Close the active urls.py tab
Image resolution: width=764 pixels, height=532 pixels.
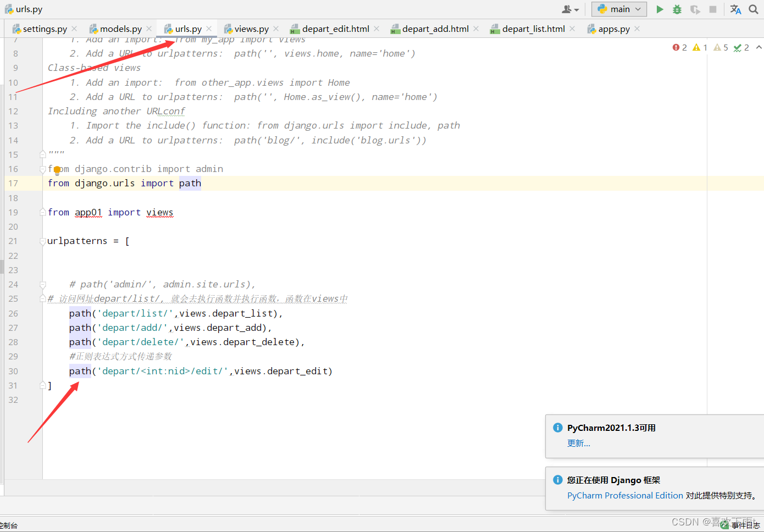[x=209, y=29]
